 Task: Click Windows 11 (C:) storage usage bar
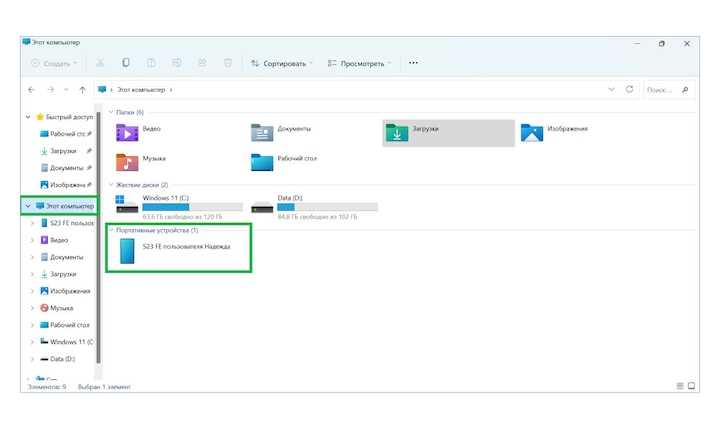click(x=192, y=207)
